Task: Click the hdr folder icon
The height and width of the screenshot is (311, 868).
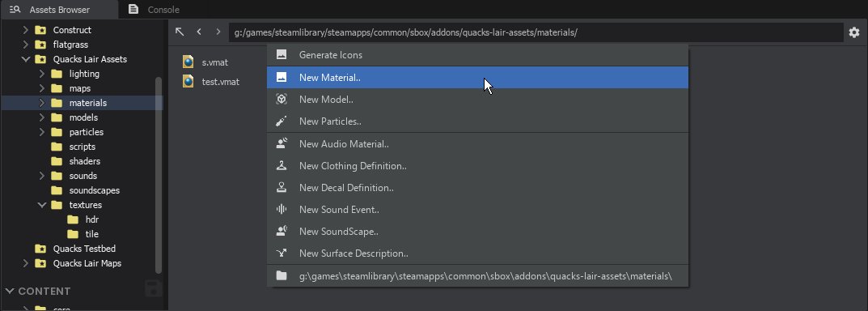Action: pos(73,219)
